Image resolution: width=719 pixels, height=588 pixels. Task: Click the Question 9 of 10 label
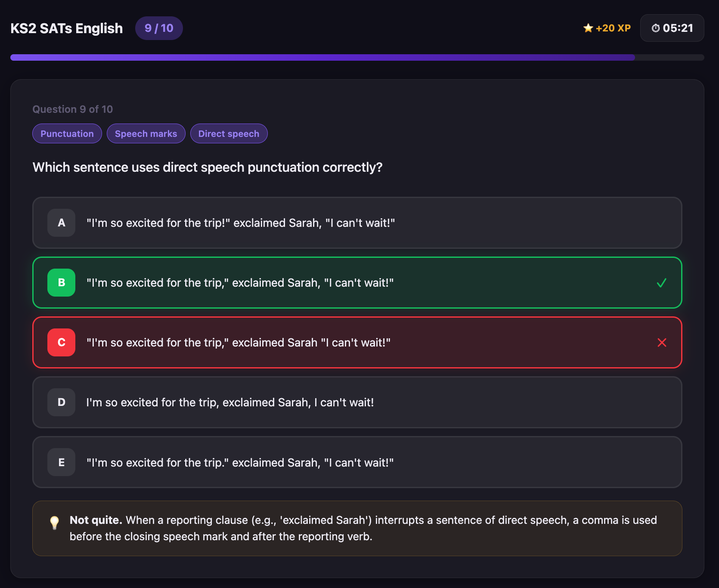pyautogui.click(x=72, y=109)
